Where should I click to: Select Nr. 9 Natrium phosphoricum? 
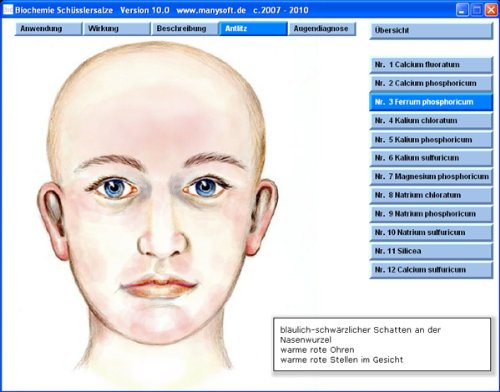click(431, 214)
